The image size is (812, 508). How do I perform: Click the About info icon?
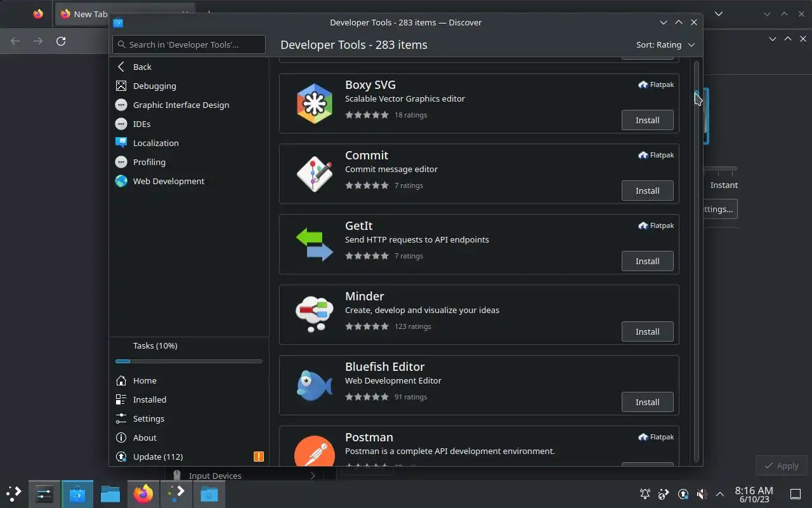point(121,438)
